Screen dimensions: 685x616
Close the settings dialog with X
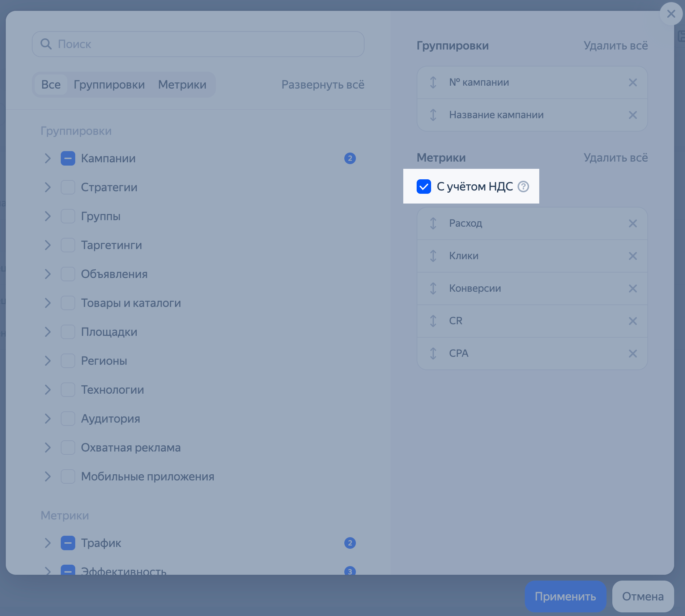pos(671,14)
